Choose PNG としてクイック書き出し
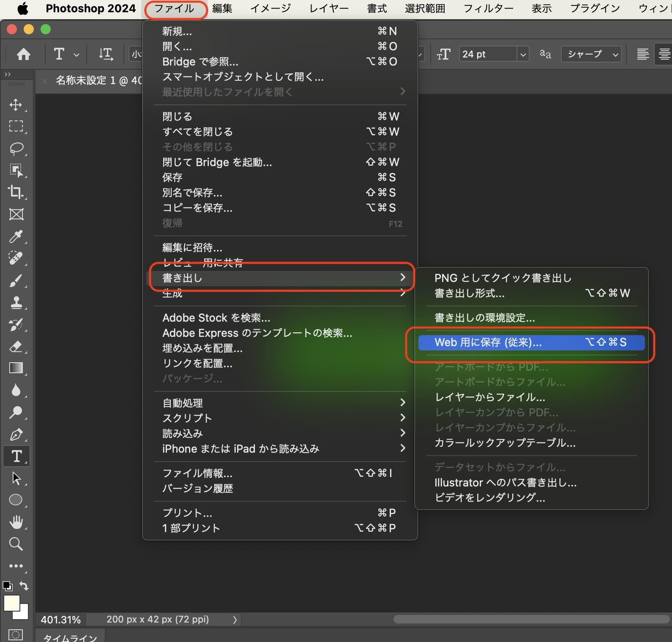The width and height of the screenshot is (672, 642). pyautogui.click(x=531, y=278)
